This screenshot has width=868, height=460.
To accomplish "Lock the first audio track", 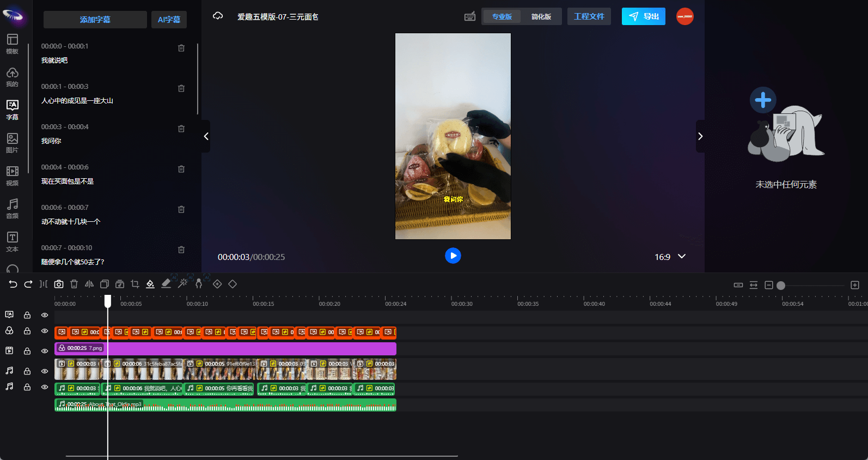I will coord(27,371).
